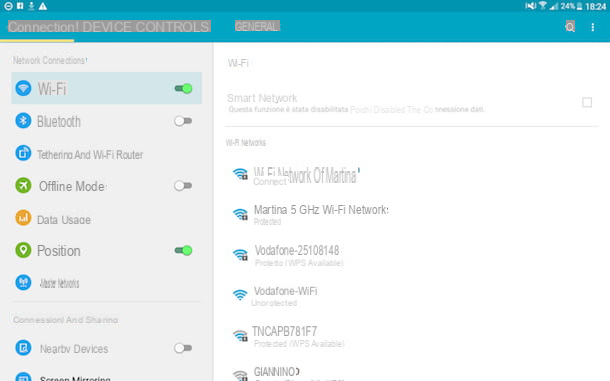Tap signal icon for Vodafone-WiFi
This screenshot has height=381, width=610.
tap(240, 295)
